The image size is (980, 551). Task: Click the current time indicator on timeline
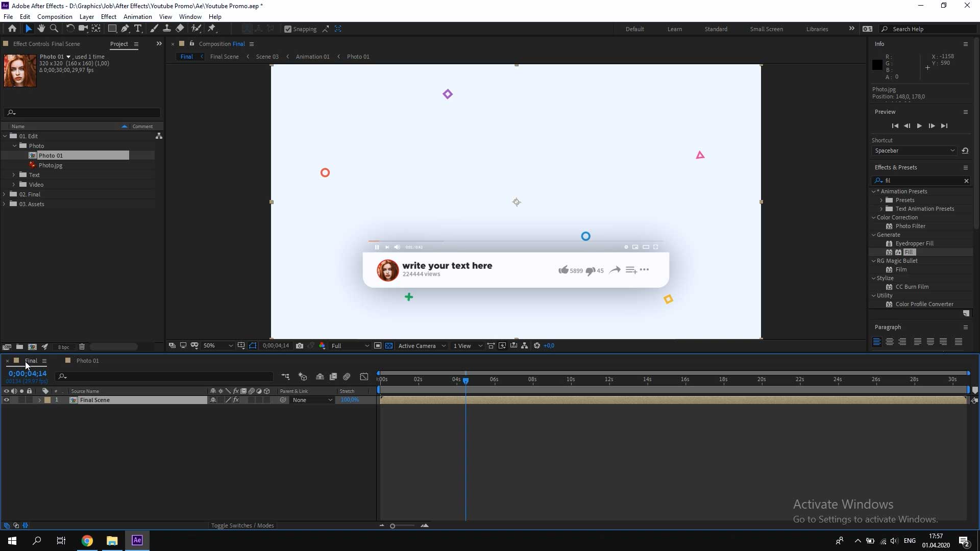click(465, 380)
